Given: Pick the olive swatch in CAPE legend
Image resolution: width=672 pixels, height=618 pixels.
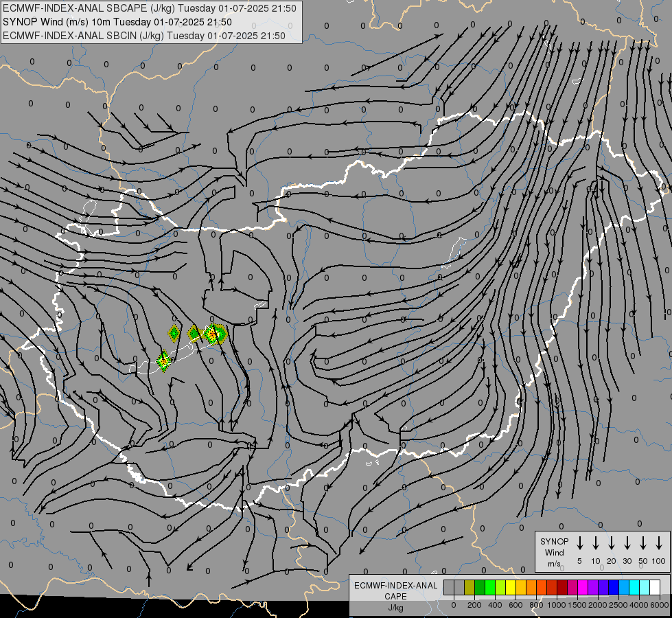Looking at the screenshot, I should (470, 587).
